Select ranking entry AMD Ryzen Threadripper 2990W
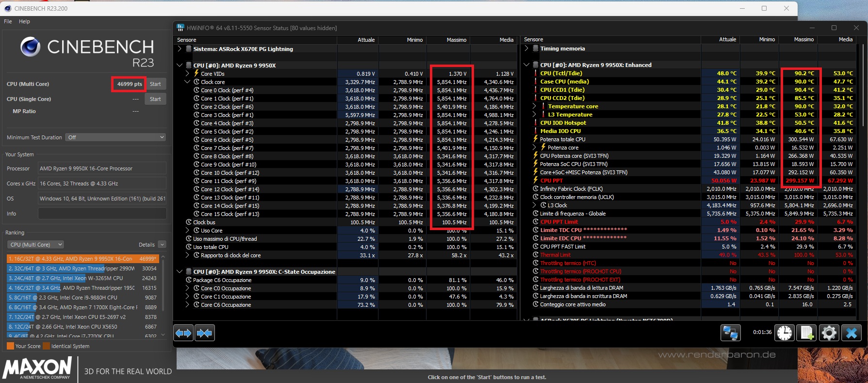Screen dimensions: 868x383 (x=82, y=268)
